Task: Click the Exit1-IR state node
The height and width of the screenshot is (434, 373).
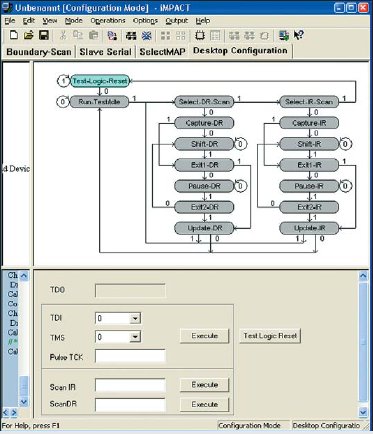Action: tap(309, 165)
